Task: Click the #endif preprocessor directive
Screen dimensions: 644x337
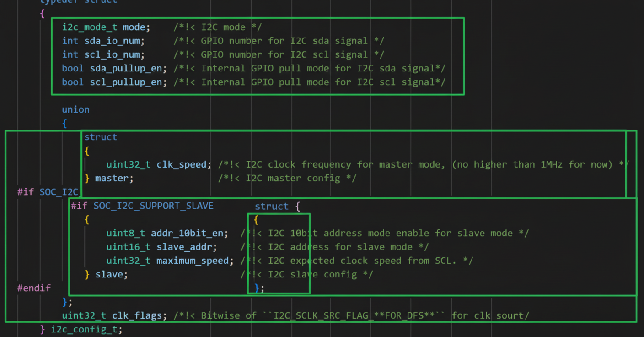Action: click(34, 288)
